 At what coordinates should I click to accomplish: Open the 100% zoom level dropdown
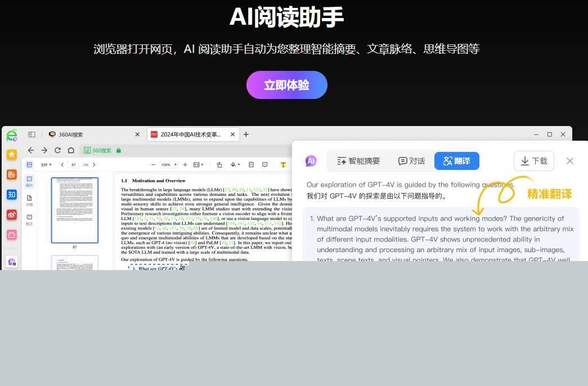[x=168, y=165]
